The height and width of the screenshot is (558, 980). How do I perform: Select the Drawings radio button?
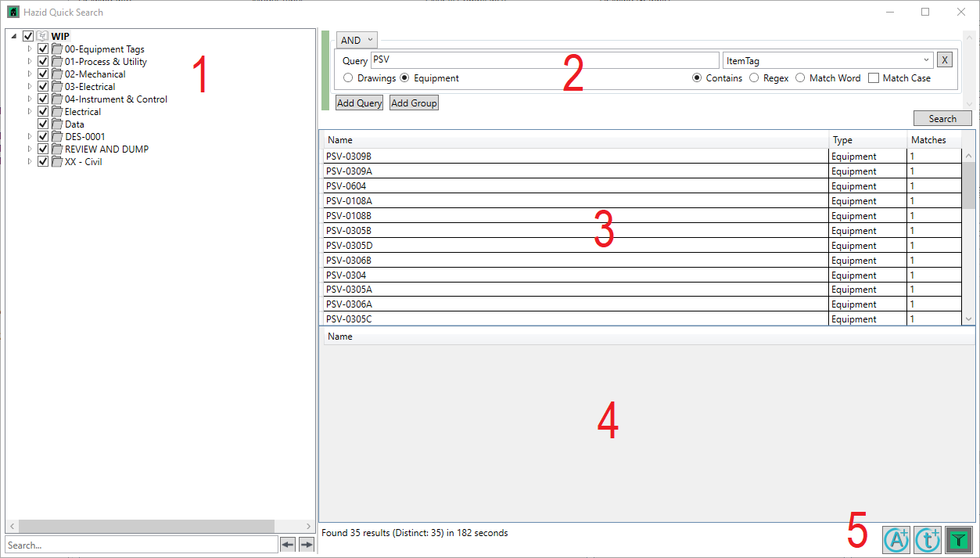348,78
